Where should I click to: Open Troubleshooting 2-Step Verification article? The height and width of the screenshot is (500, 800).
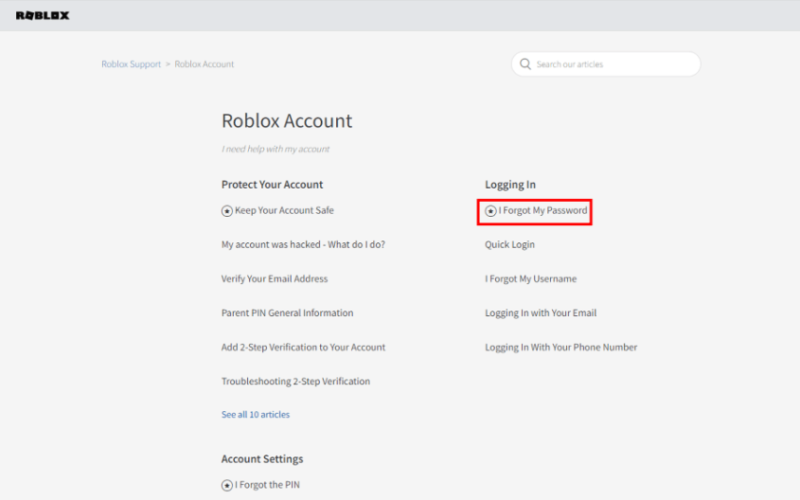[x=295, y=381]
